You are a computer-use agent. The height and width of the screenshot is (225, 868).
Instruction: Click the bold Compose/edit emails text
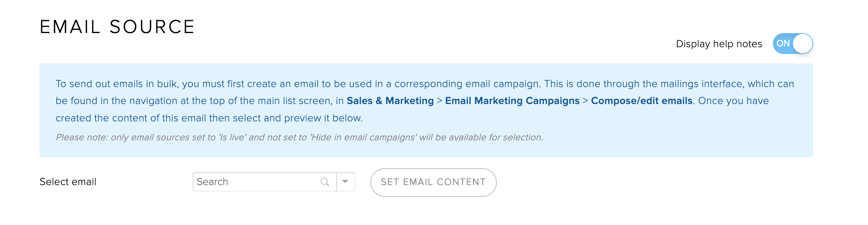[x=642, y=101]
